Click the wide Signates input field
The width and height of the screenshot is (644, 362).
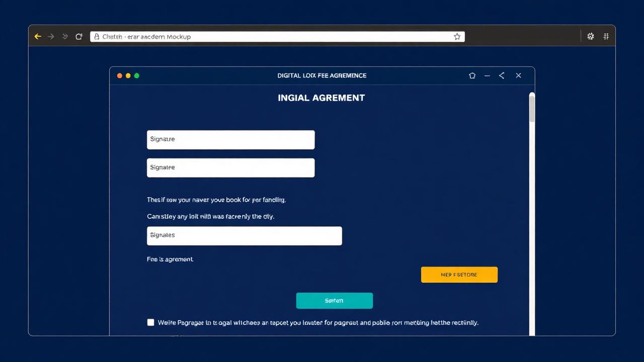[x=245, y=236]
